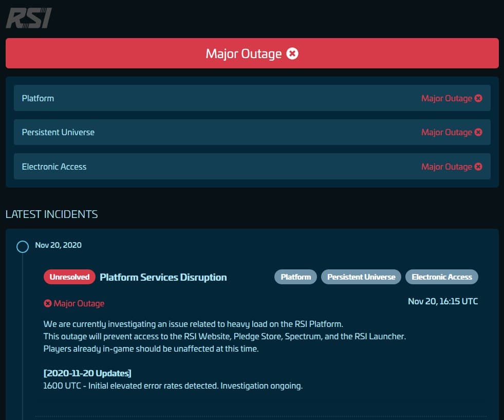The image size is (504, 420).
Task: Click the Platform tag pill on the incident
Action: [x=296, y=277]
